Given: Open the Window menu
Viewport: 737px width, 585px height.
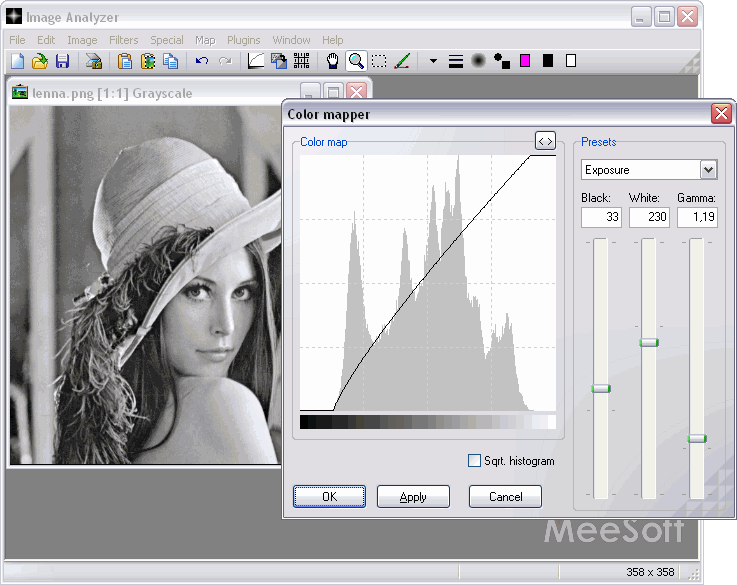Looking at the screenshot, I should click(x=291, y=40).
